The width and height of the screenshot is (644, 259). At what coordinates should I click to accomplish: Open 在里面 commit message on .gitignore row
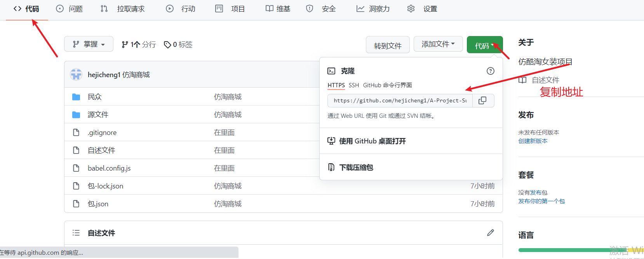[x=224, y=132]
